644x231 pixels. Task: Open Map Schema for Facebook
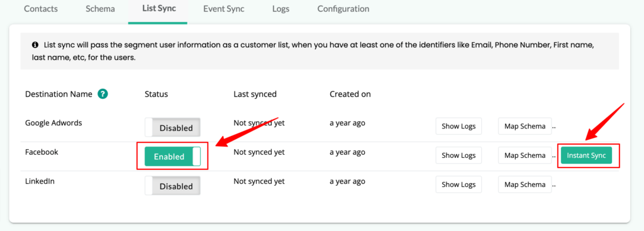[525, 155]
